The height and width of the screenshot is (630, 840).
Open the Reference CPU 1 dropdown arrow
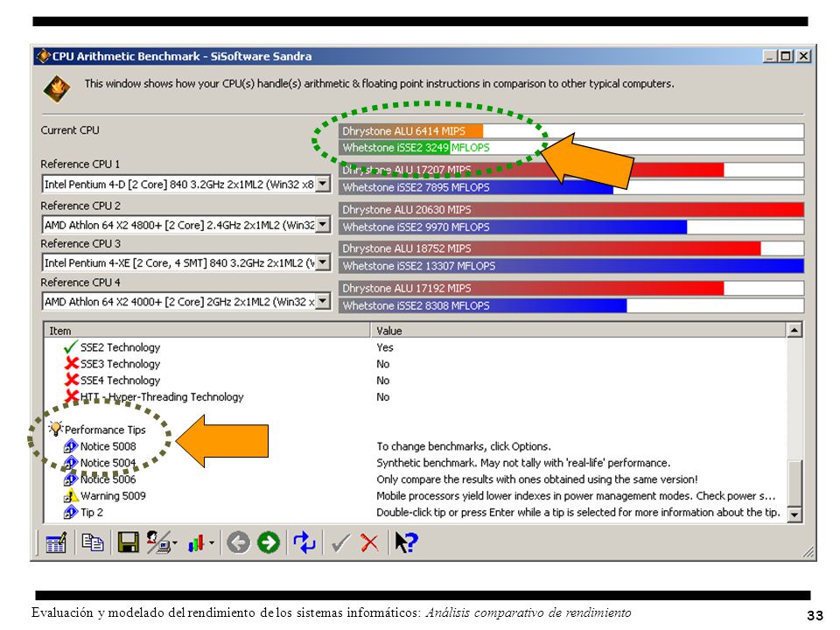click(x=323, y=185)
